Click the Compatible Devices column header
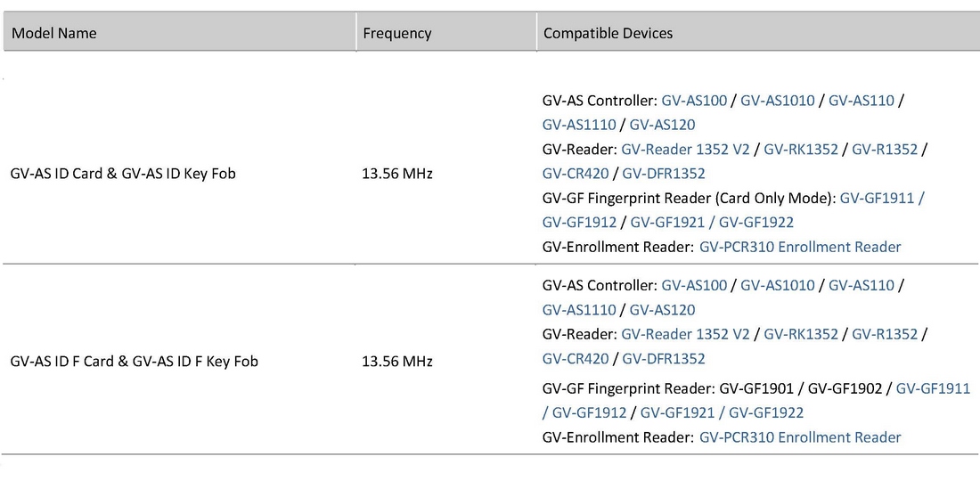The image size is (980, 481). (608, 33)
